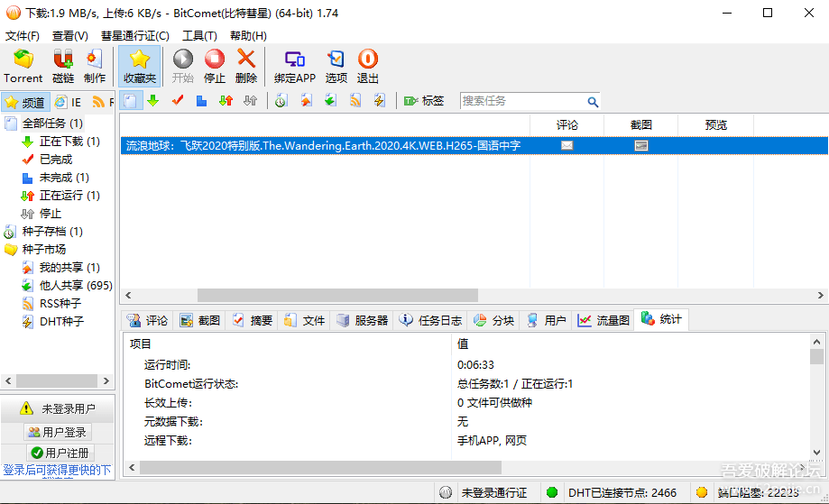Select 正在运行 (1) in the sidebar
Viewport: 829px width, 504px height.
coord(69,196)
